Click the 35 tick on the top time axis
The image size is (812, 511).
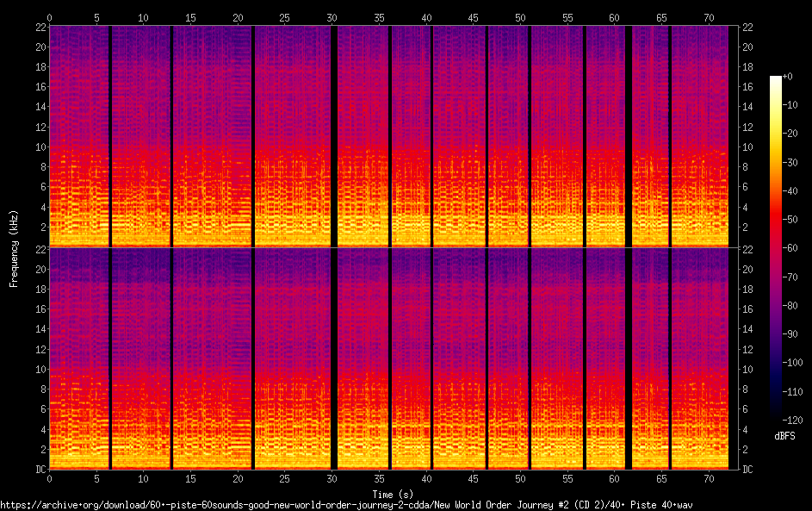tap(379, 17)
